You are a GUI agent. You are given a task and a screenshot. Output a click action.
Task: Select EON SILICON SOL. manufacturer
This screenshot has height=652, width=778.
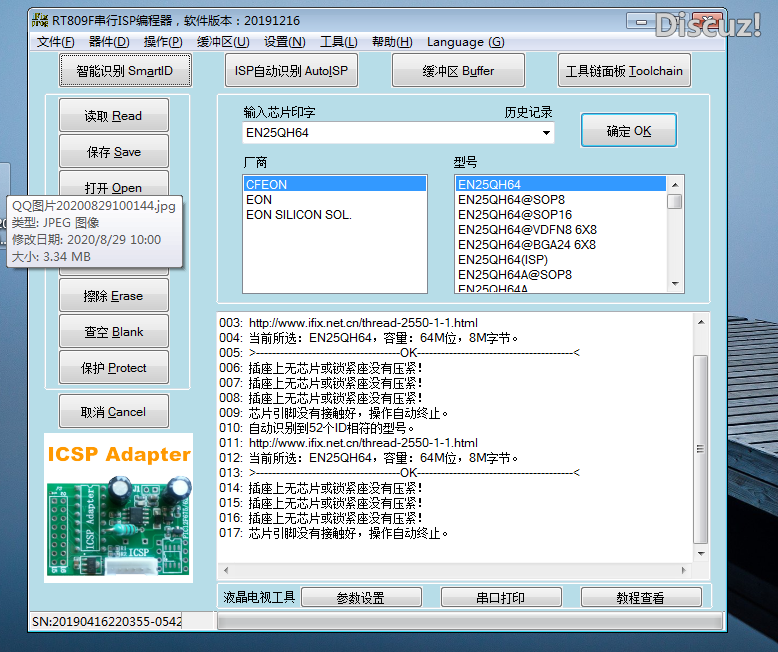coord(334,214)
